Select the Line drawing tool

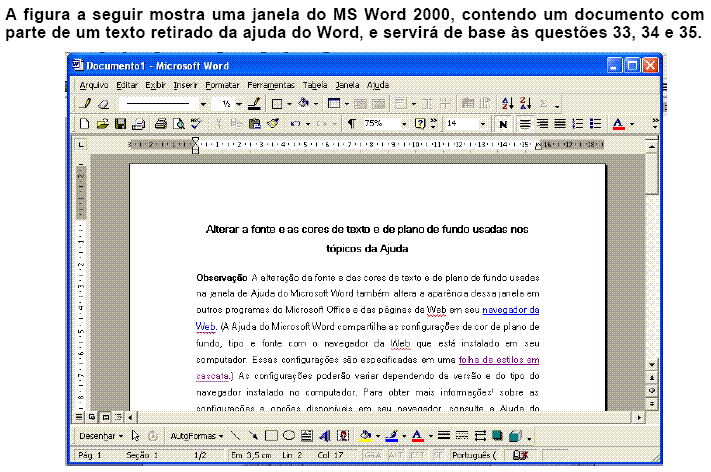point(235,436)
